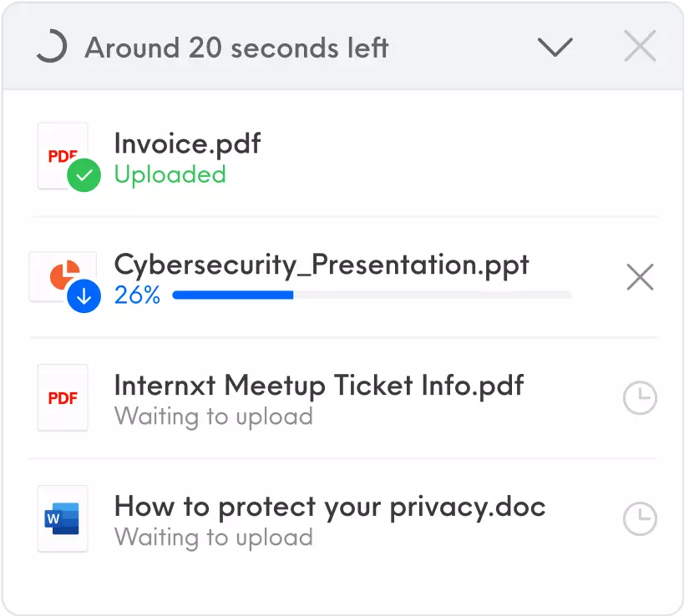Viewport: 684px width, 616px height.
Task: Click the Waiting to upload label for the pdf
Action: pos(214,417)
